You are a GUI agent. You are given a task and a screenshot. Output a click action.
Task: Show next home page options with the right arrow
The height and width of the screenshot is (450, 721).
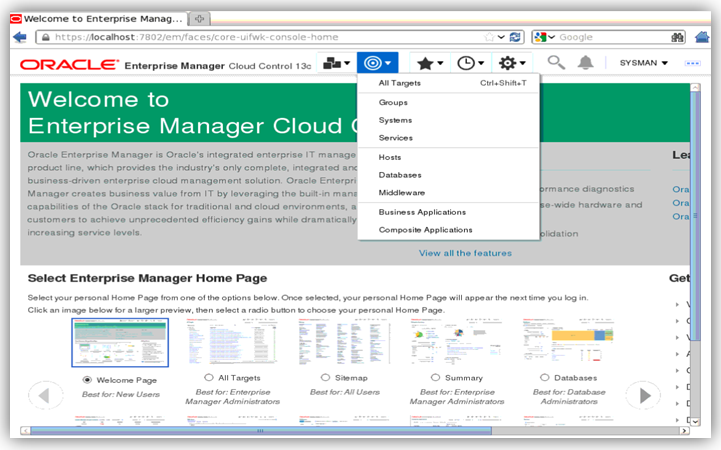643,395
